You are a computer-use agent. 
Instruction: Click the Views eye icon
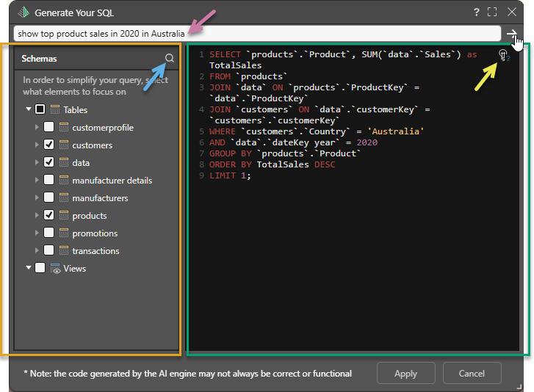[x=55, y=269]
